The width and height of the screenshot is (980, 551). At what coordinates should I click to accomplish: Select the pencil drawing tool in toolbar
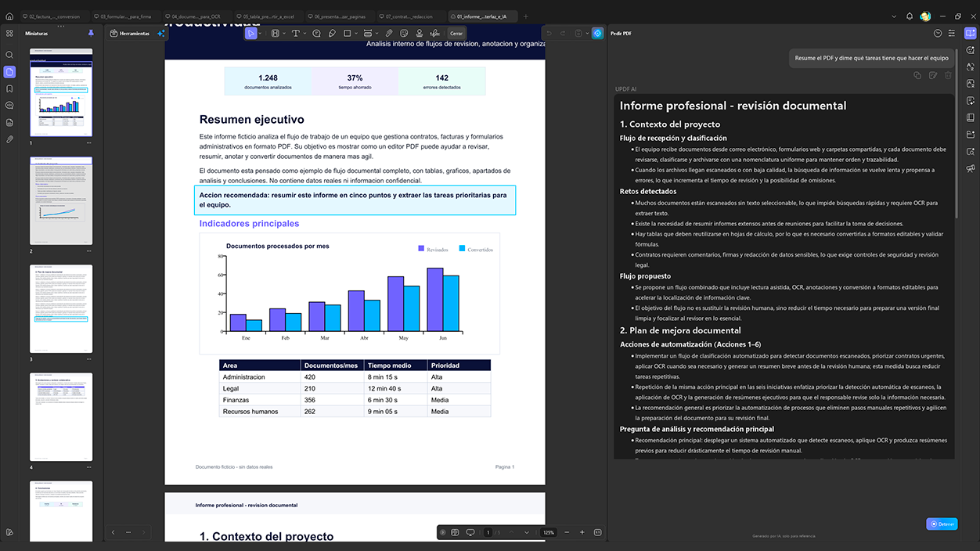(332, 34)
